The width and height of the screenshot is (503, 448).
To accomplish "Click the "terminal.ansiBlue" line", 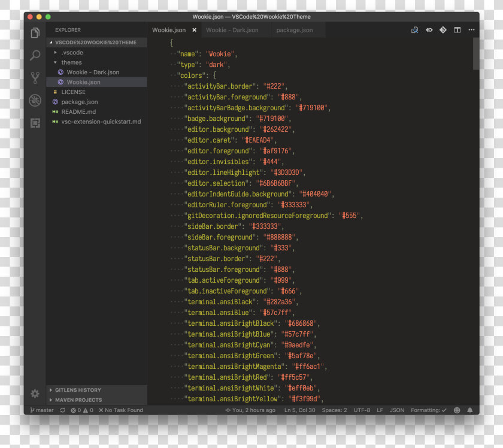I will [x=240, y=313].
